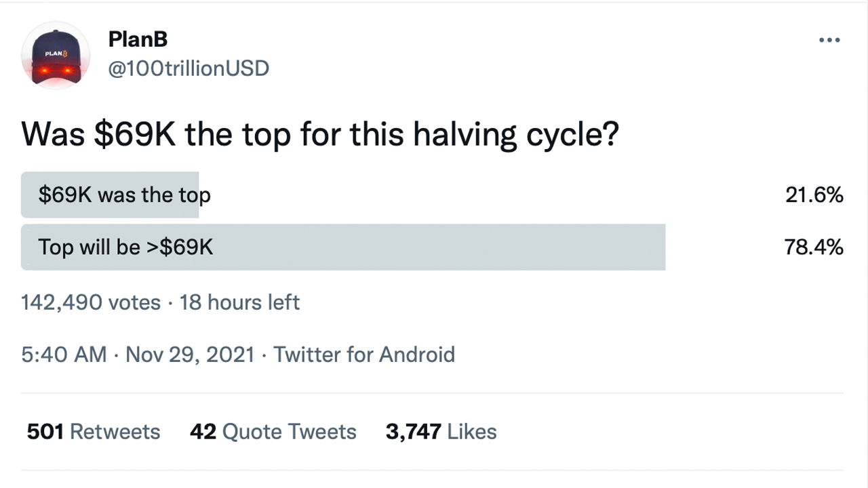The height and width of the screenshot is (488, 868).
Task: Show the 3,747 Likes list
Action: point(441,432)
